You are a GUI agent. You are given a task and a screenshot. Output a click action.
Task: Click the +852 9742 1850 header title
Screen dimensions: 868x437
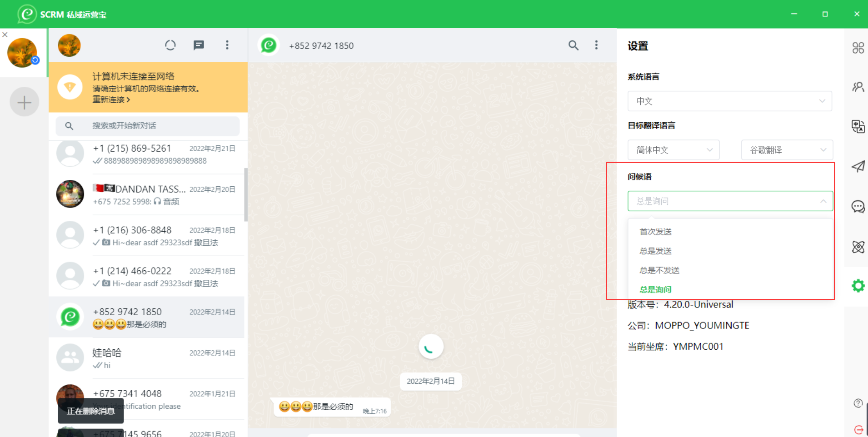321,45
